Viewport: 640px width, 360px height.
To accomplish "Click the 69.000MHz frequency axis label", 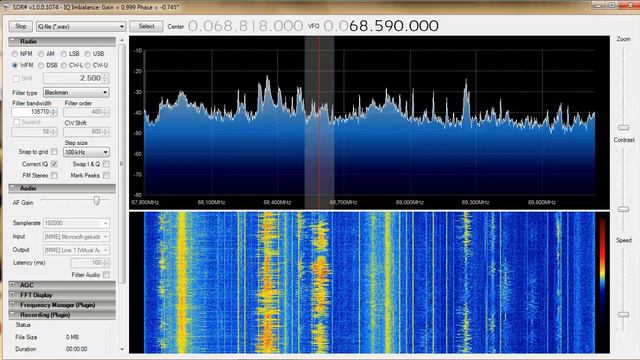I will [x=409, y=202].
